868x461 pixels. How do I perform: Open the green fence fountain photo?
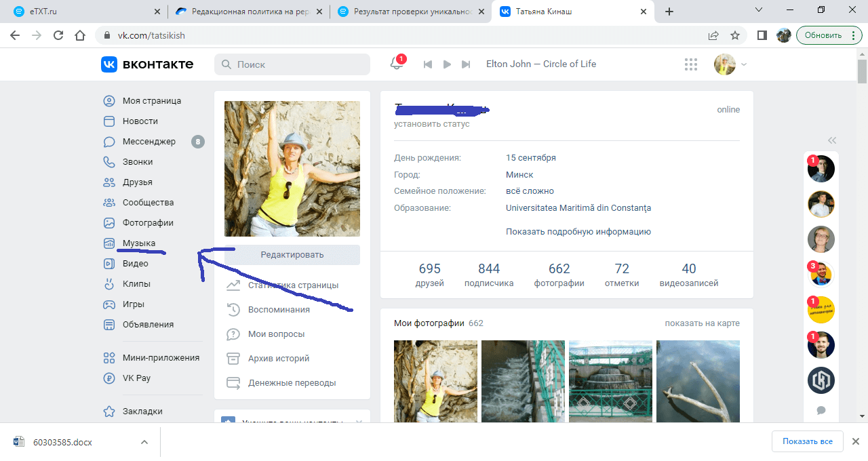[610, 382]
